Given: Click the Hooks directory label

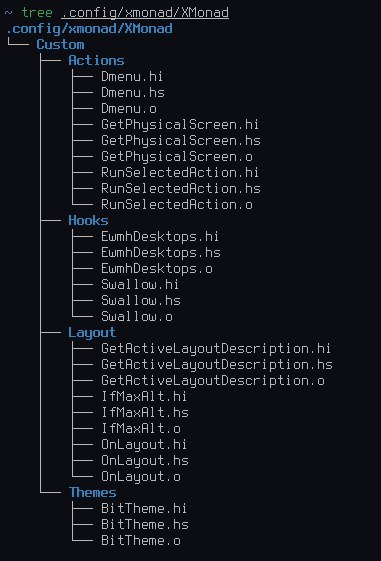Looking at the screenshot, I should (88, 220).
